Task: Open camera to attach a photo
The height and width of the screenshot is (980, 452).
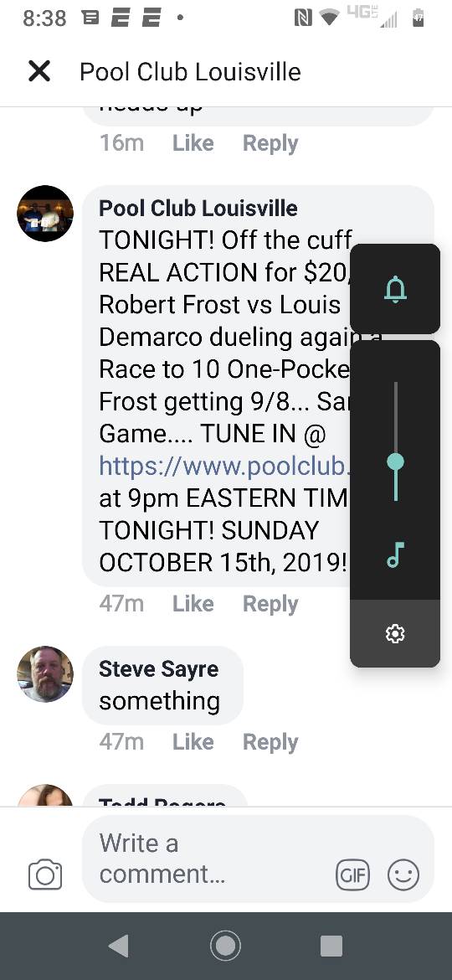Action: tap(45, 874)
